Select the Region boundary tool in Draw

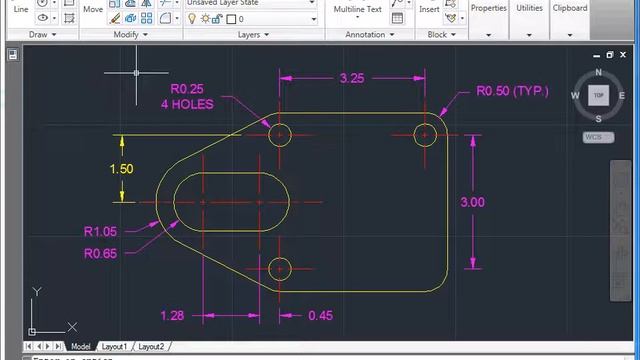click(x=69, y=18)
